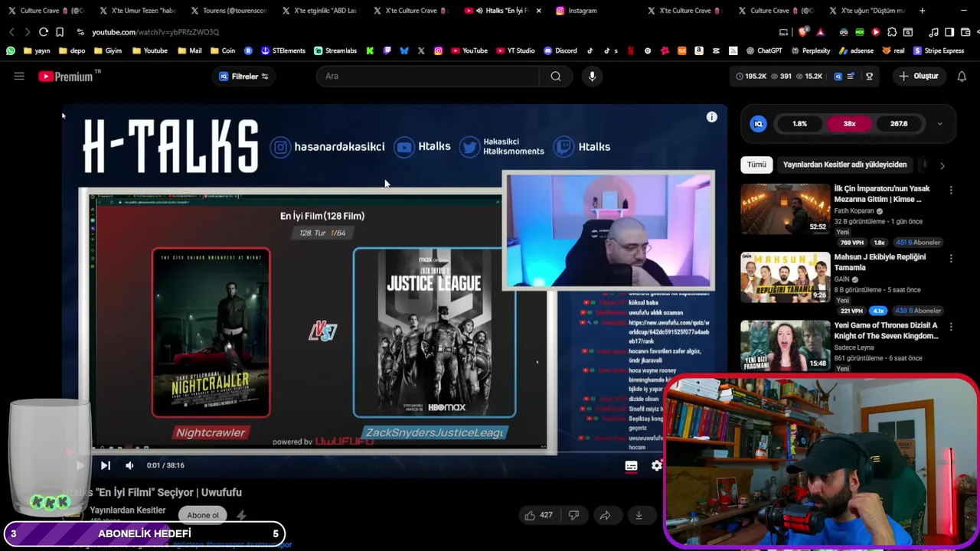Open the Brave Shields lion icon
Image resolution: width=980 pixels, height=551 pixels.
802,32
